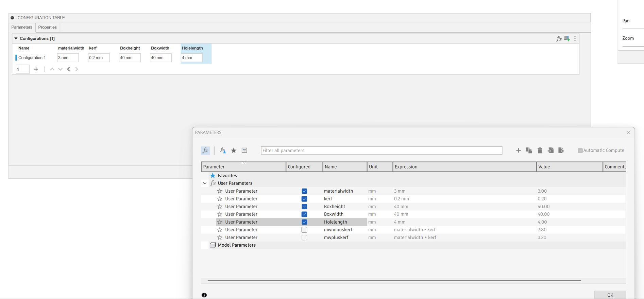Click the Name column header in Parameters dialog
644x299 pixels.
click(x=345, y=166)
